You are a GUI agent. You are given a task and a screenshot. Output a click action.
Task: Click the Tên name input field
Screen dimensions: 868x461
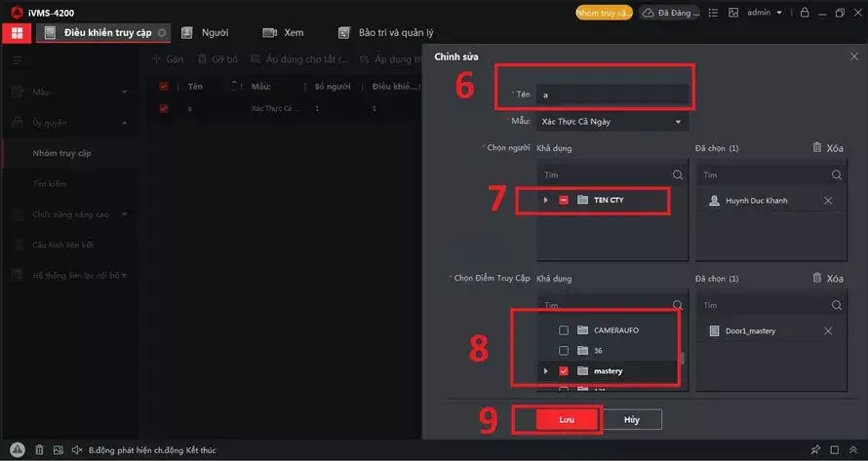[x=612, y=95]
